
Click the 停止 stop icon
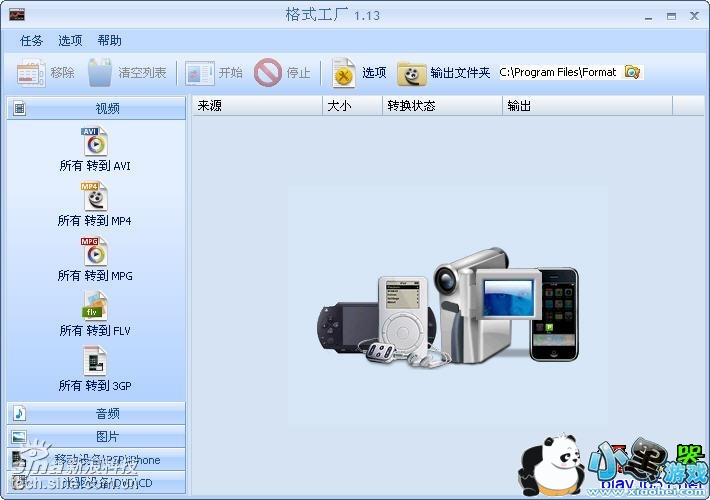point(268,72)
